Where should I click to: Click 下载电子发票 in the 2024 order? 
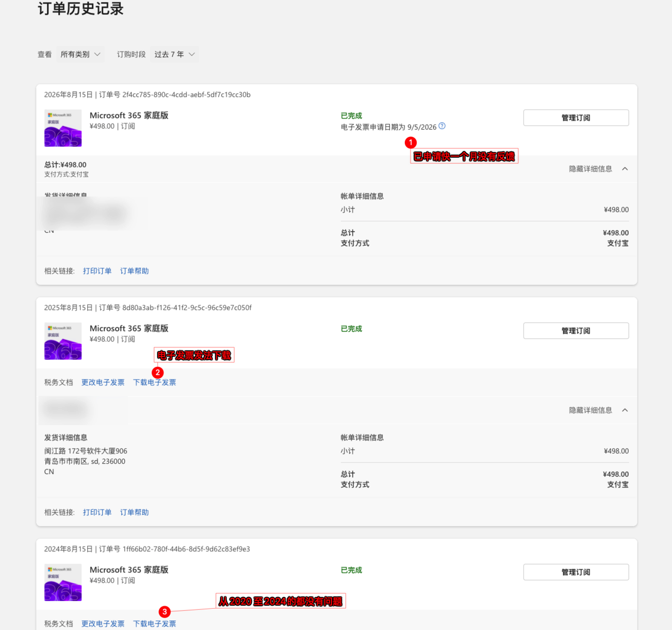click(x=155, y=624)
